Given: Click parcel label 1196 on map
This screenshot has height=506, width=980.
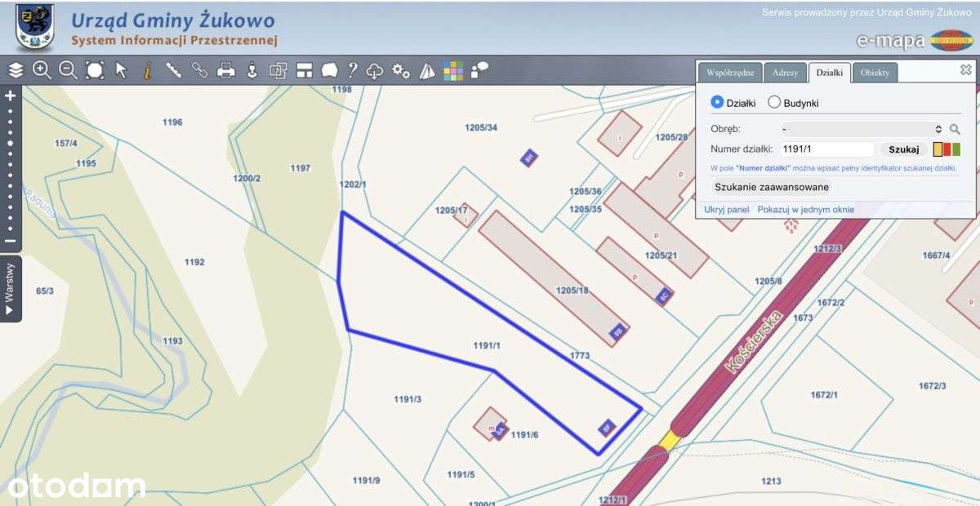Looking at the screenshot, I should pyautogui.click(x=172, y=122).
